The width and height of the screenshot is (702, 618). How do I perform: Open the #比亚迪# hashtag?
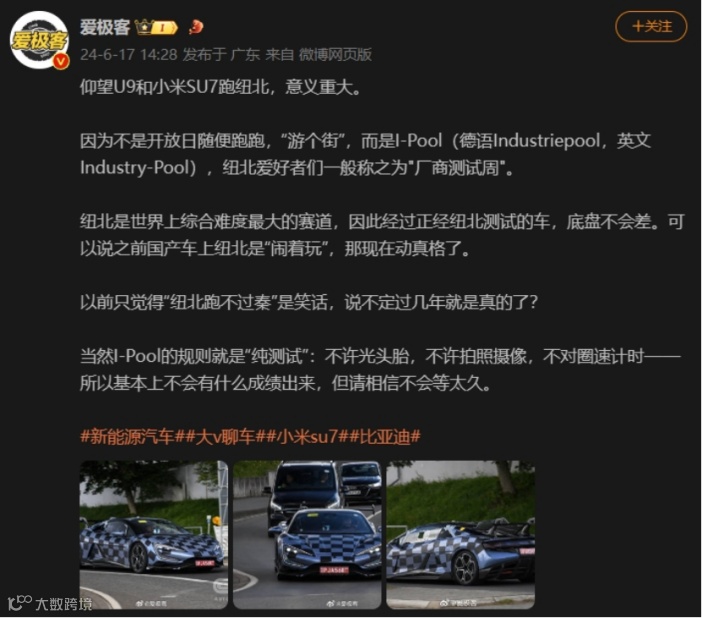tap(385, 436)
